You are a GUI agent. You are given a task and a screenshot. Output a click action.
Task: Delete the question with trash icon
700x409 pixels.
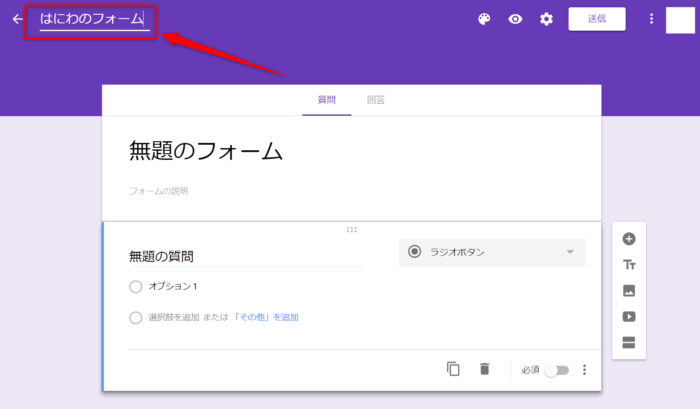pos(485,369)
